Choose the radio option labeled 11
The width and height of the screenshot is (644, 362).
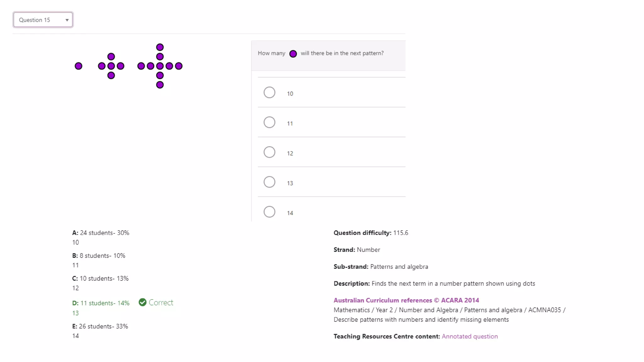pos(269,123)
